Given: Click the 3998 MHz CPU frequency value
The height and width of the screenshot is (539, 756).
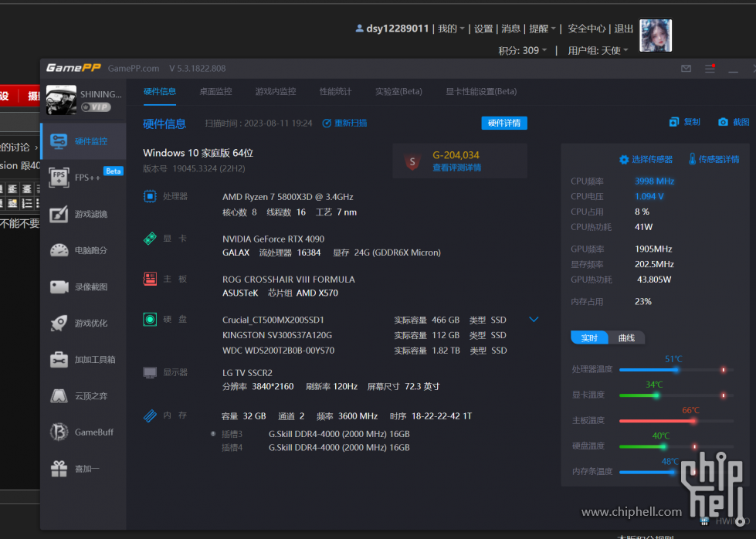Looking at the screenshot, I should [x=654, y=181].
